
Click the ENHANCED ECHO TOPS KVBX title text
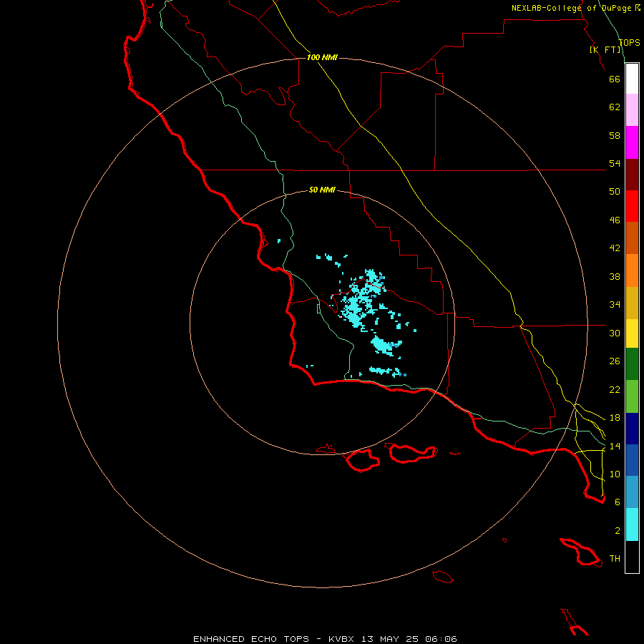click(x=325, y=639)
